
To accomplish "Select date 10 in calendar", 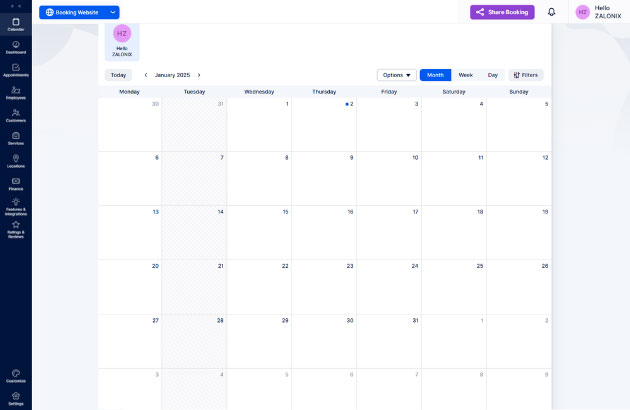I will [x=389, y=178].
